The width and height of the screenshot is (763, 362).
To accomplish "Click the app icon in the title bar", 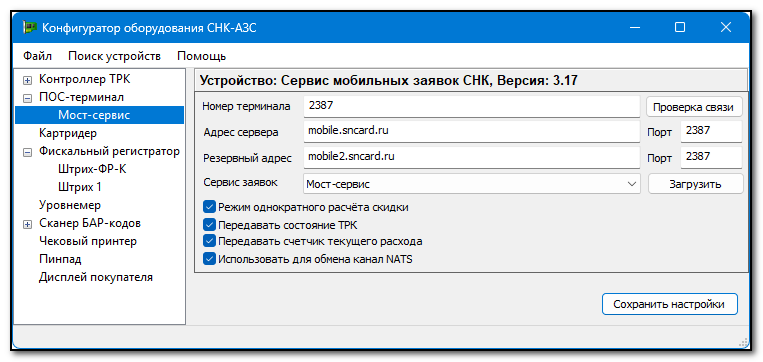I will [30, 28].
